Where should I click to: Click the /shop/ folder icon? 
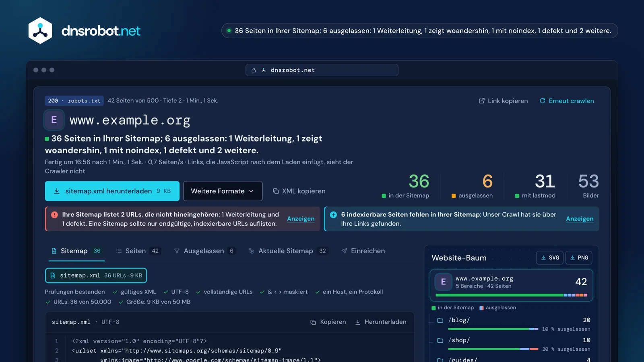coord(440,341)
